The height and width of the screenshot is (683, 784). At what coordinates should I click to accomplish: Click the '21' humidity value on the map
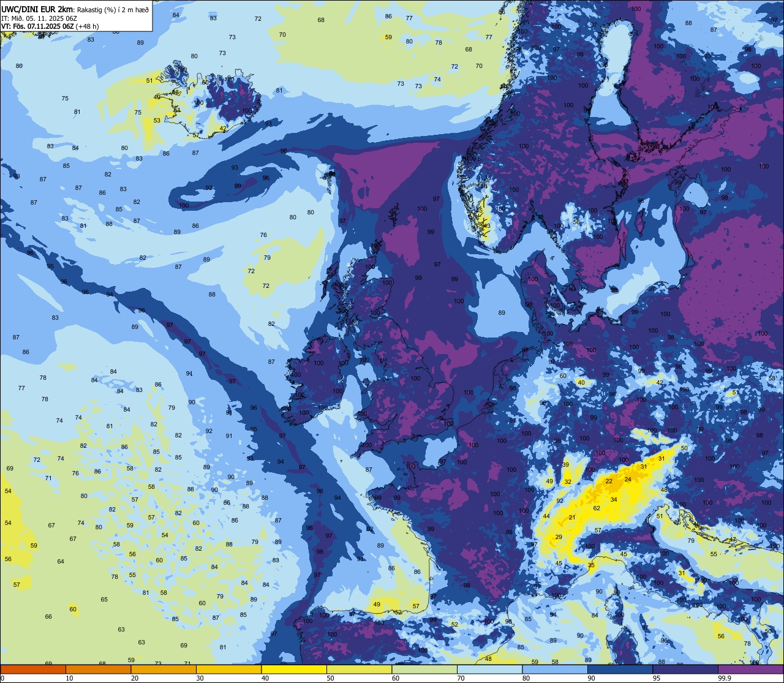click(572, 518)
